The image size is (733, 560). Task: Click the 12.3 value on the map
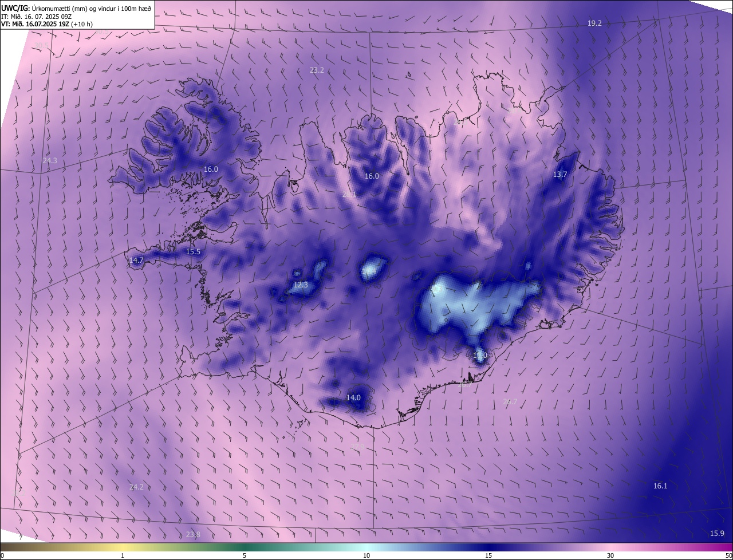point(301,285)
